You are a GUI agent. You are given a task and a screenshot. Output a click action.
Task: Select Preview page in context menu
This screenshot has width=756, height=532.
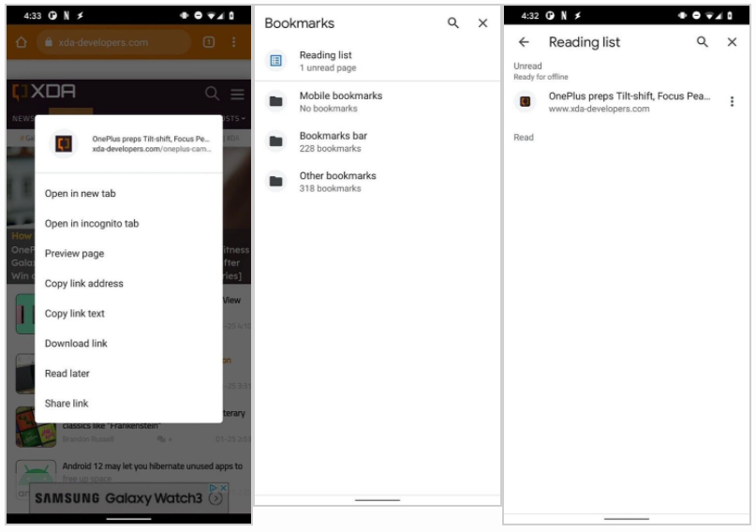pyautogui.click(x=128, y=254)
